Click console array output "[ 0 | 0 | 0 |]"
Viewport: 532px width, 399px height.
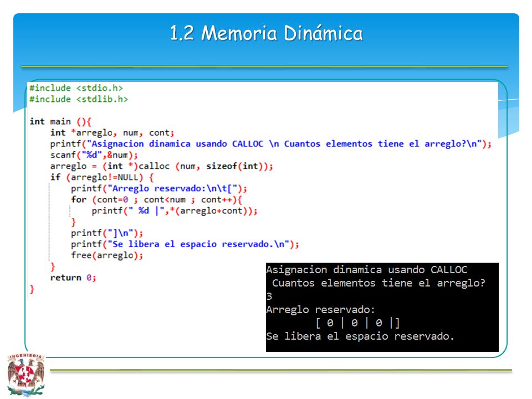[x=357, y=323]
